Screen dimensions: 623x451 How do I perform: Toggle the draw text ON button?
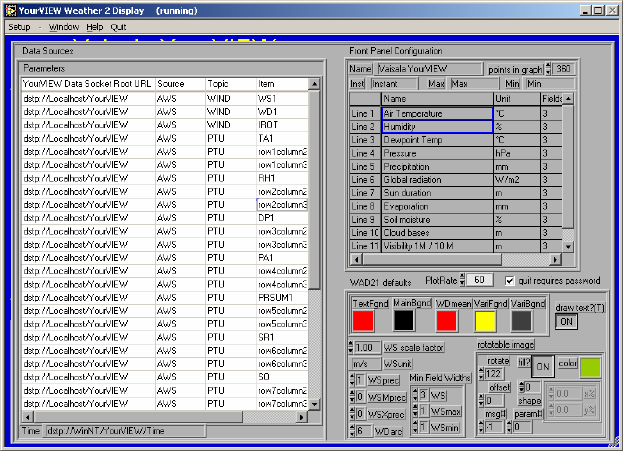[566, 321]
